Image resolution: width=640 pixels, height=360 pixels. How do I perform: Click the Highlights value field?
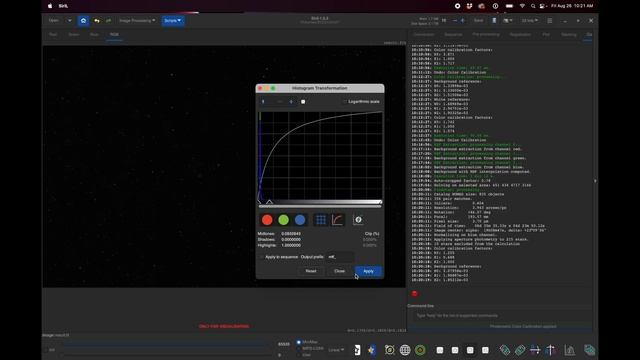point(291,245)
